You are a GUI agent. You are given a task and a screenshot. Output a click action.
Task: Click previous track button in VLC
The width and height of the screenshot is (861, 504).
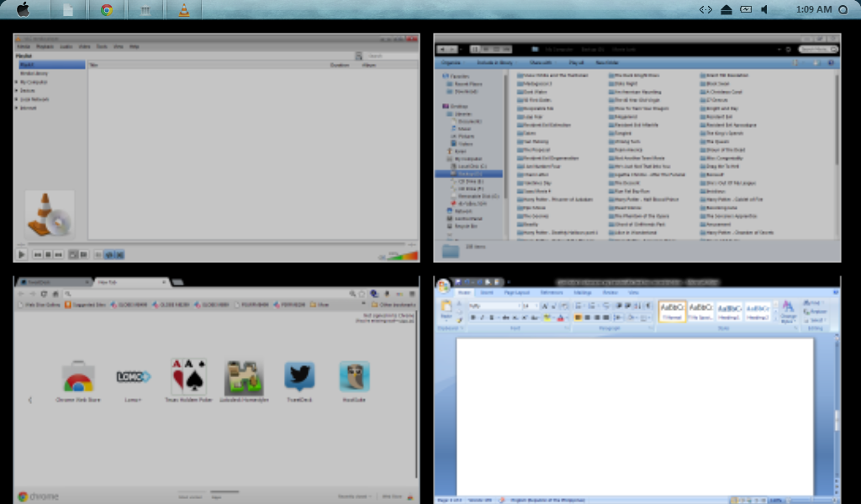(38, 255)
